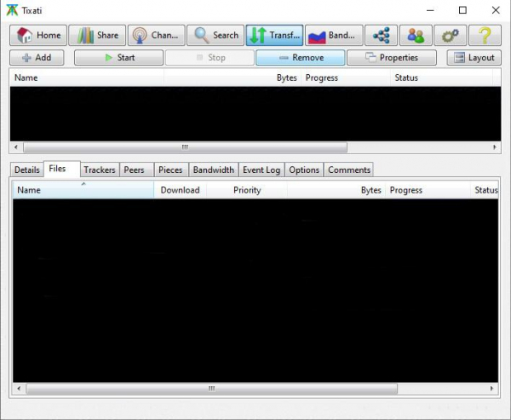Select the Files tab
The image size is (511, 420).
point(62,169)
